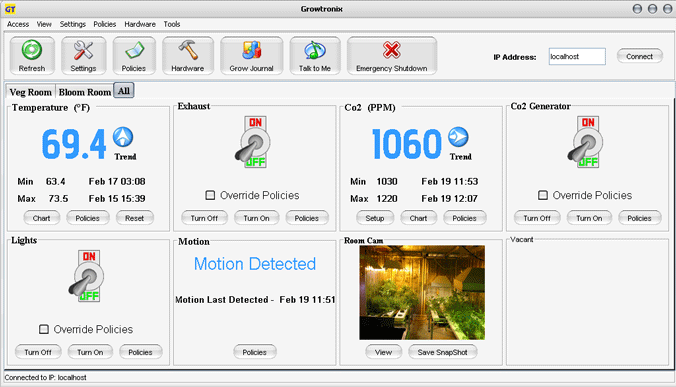Check Override Policies under Co2 Generator
The image size is (676, 387).
point(543,195)
